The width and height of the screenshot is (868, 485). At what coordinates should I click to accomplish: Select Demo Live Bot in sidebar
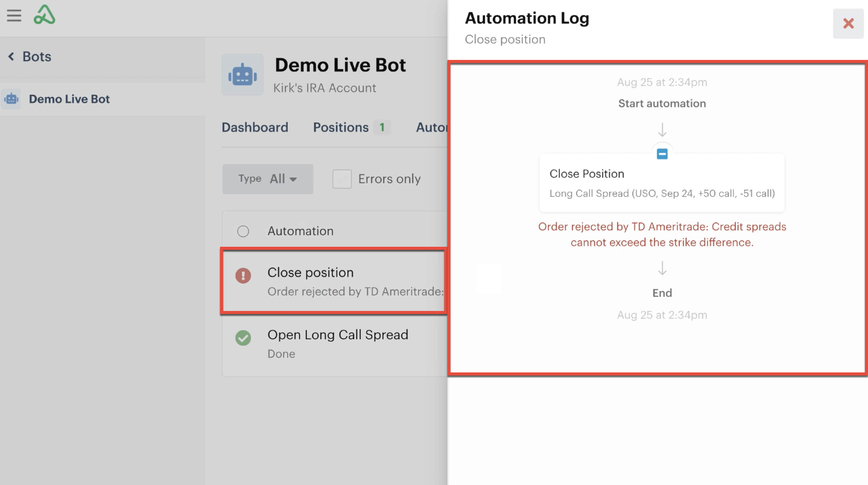69,99
